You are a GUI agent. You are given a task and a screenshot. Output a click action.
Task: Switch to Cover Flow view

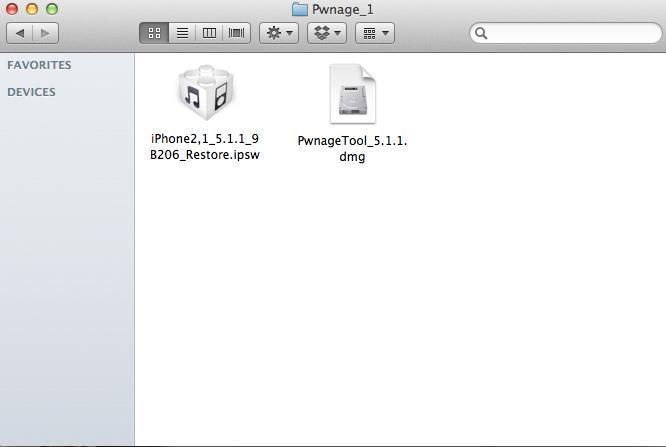[x=237, y=33]
